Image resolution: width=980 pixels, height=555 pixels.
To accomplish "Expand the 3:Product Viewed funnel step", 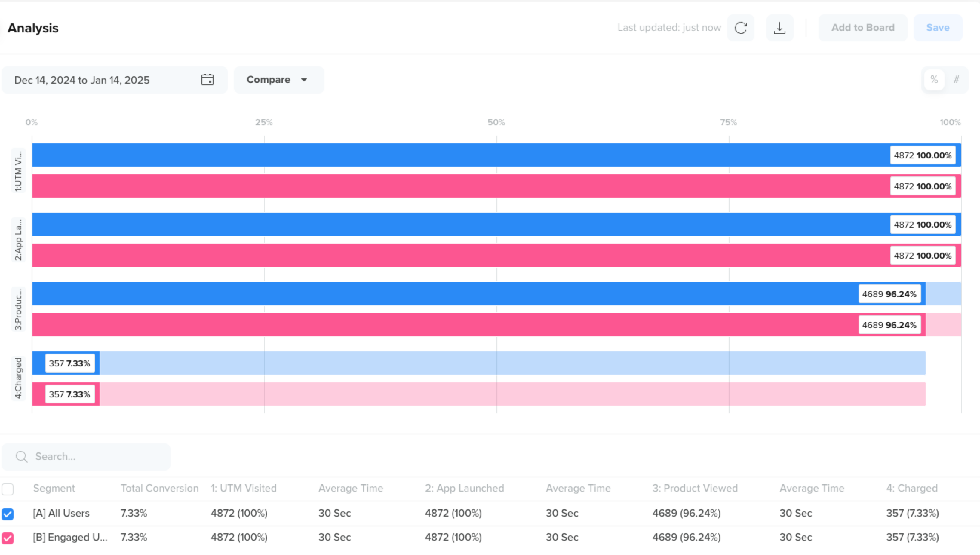I will click(18, 309).
